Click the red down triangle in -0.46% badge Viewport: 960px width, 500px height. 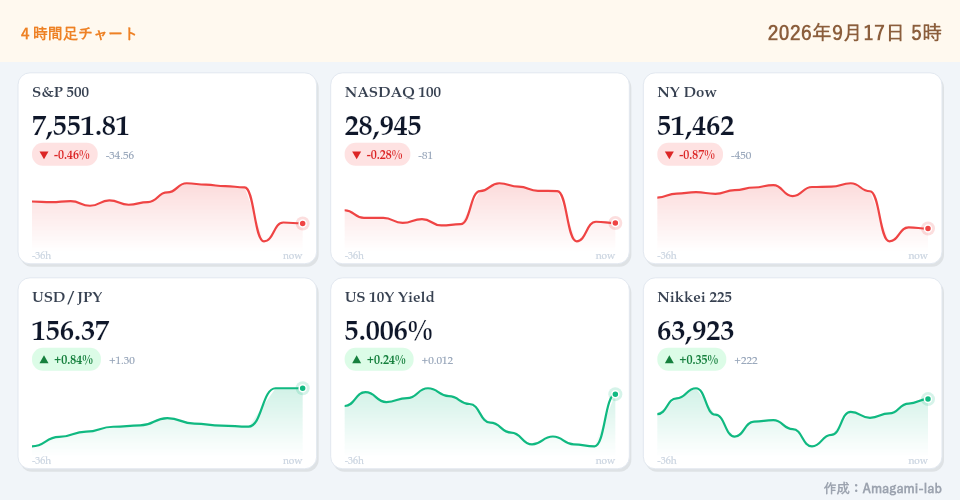[44, 155]
